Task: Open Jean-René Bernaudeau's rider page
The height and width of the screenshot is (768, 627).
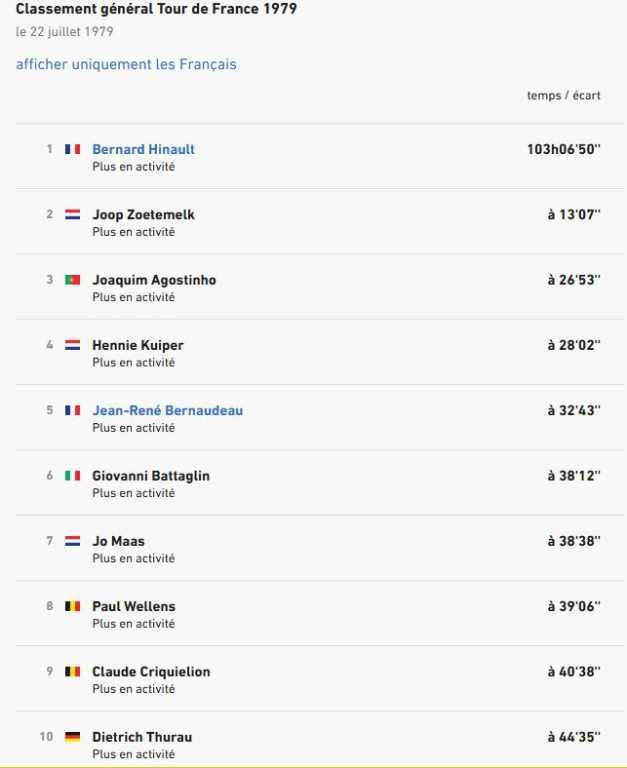Action: [x=167, y=410]
